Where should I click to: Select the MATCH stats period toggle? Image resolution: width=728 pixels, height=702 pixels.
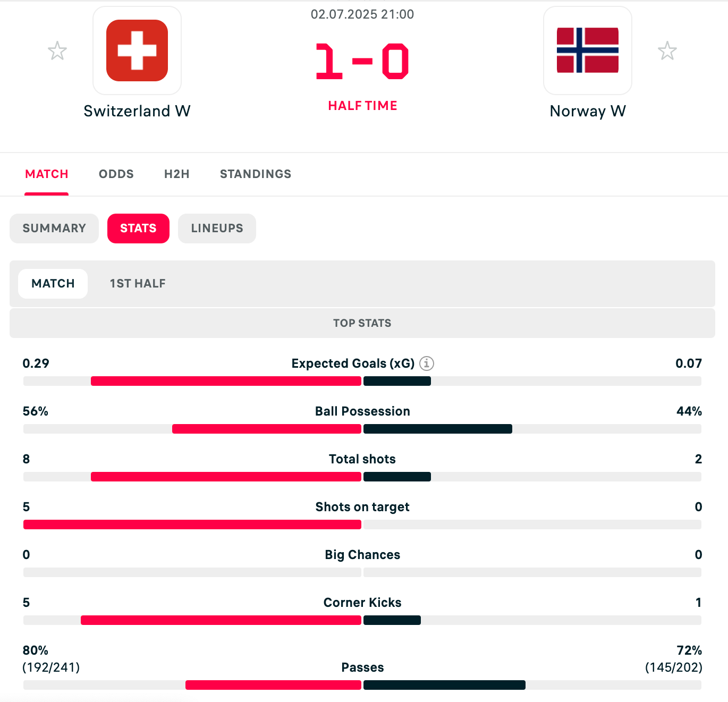[x=53, y=284]
